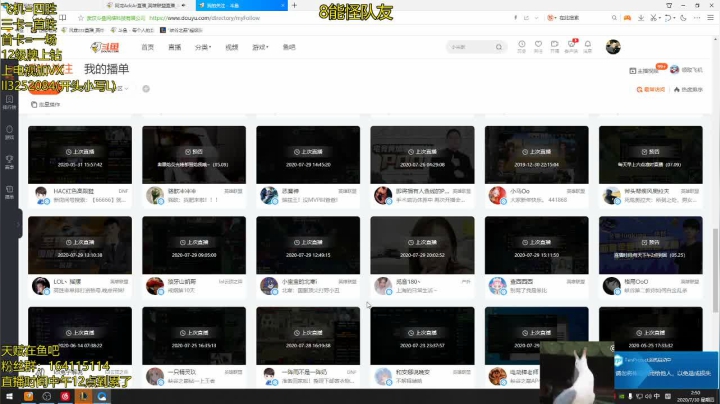720x404 pixels.
Task: Open the 小马Oo streamer name link
Action: coord(519,191)
